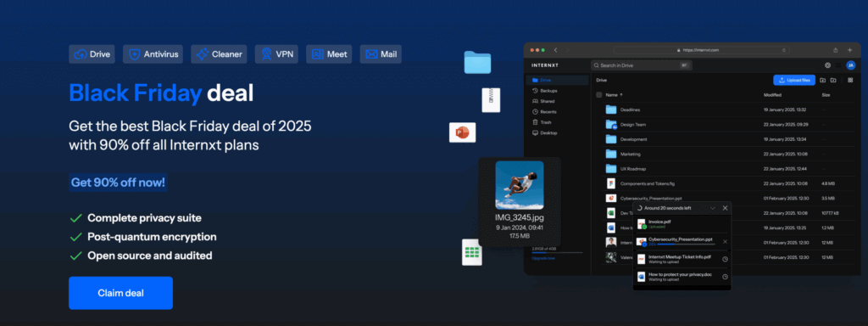This screenshot has width=868, height=326.
Task: Click the floating PowerPoint file icon
Action: click(x=462, y=132)
